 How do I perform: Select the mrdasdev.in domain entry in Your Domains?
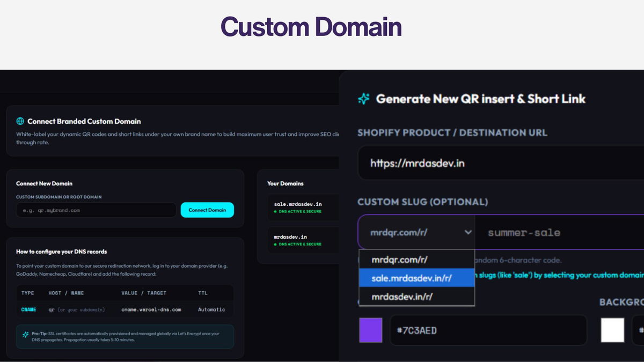click(304, 240)
